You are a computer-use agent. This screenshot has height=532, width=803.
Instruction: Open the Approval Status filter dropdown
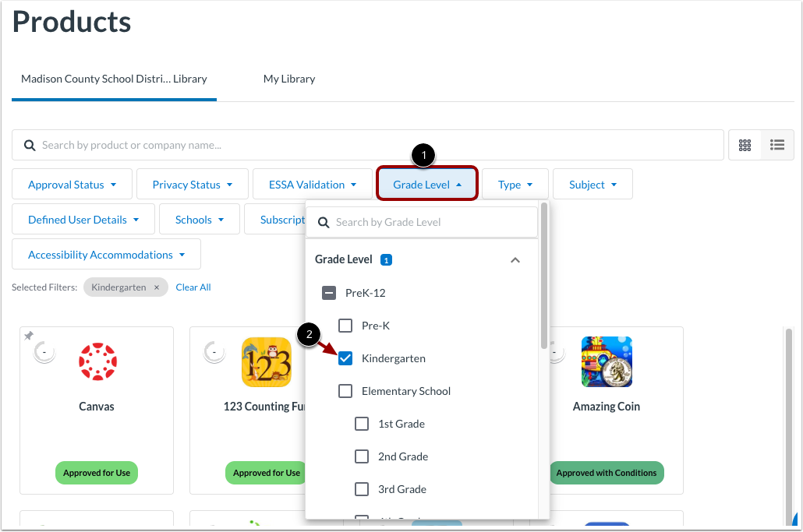click(x=73, y=184)
